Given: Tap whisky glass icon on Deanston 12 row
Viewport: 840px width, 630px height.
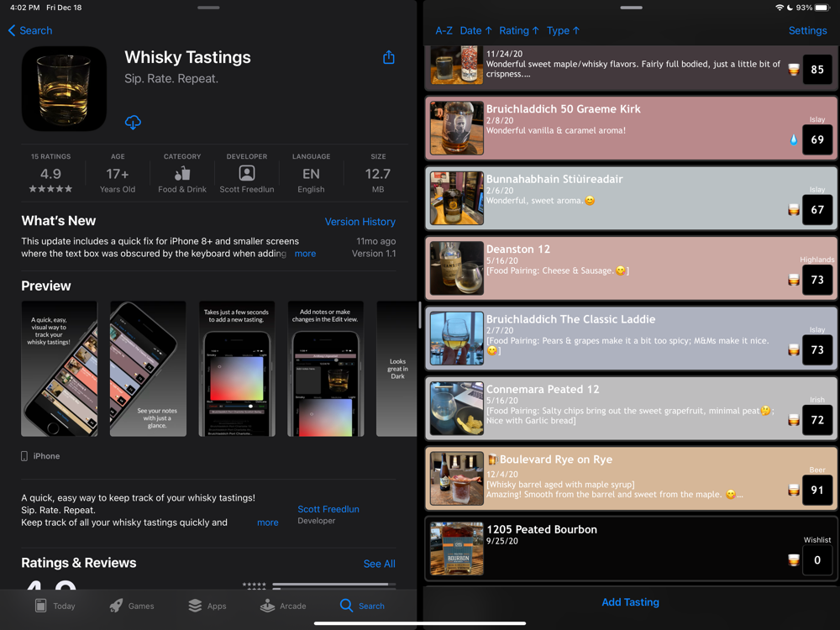Looking at the screenshot, I should (794, 280).
